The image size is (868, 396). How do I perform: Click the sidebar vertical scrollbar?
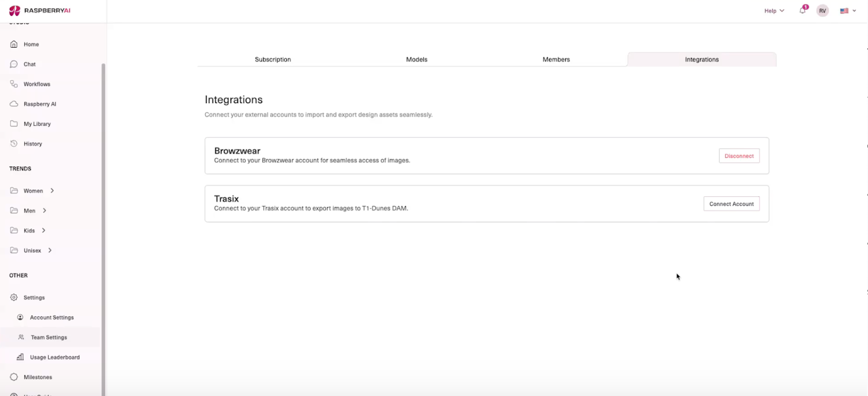coord(103,229)
